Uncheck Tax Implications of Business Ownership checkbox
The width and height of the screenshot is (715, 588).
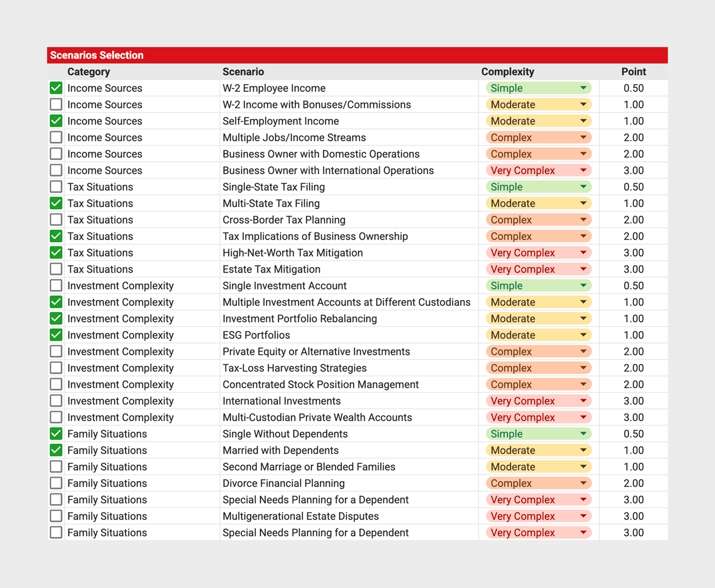point(56,236)
